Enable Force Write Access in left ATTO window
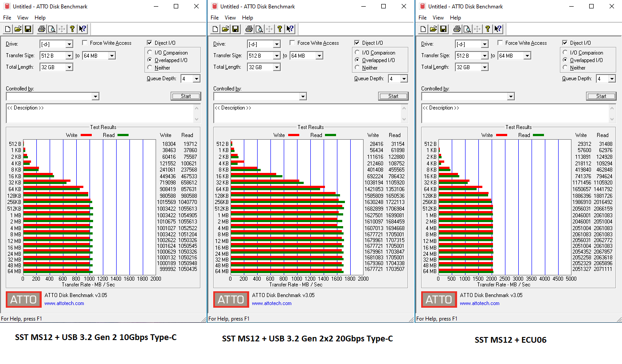Screen dimensions: 622x364 click(85, 43)
